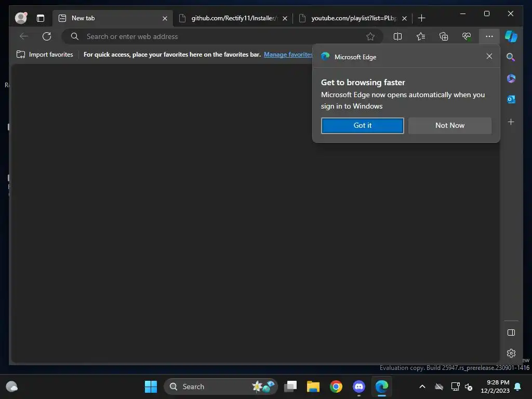Close the New tab tab
Image resolution: width=532 pixels, height=399 pixels.
click(165, 18)
